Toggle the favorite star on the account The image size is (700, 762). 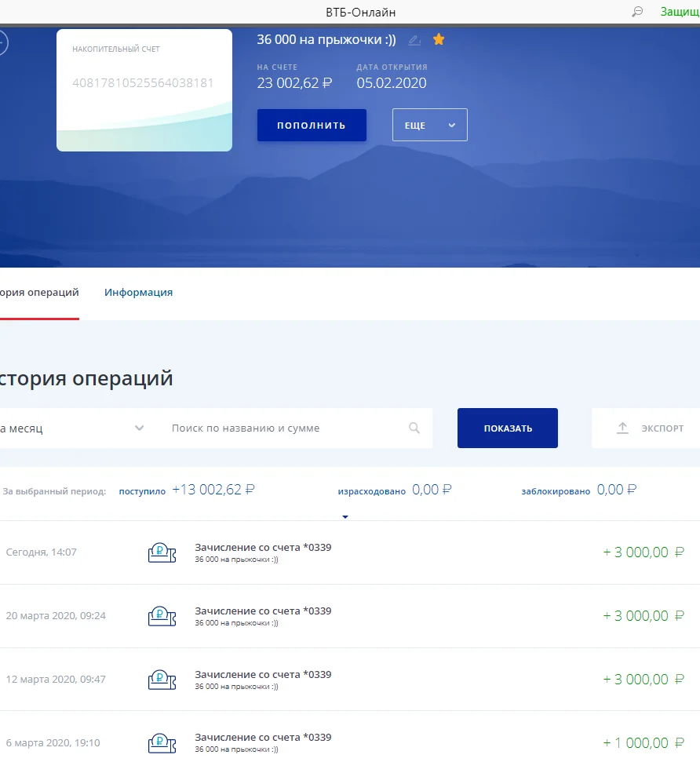(439, 38)
